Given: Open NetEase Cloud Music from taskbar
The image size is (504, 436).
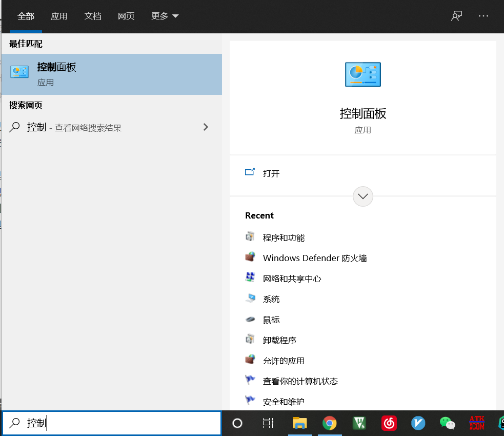Looking at the screenshot, I should coord(389,423).
